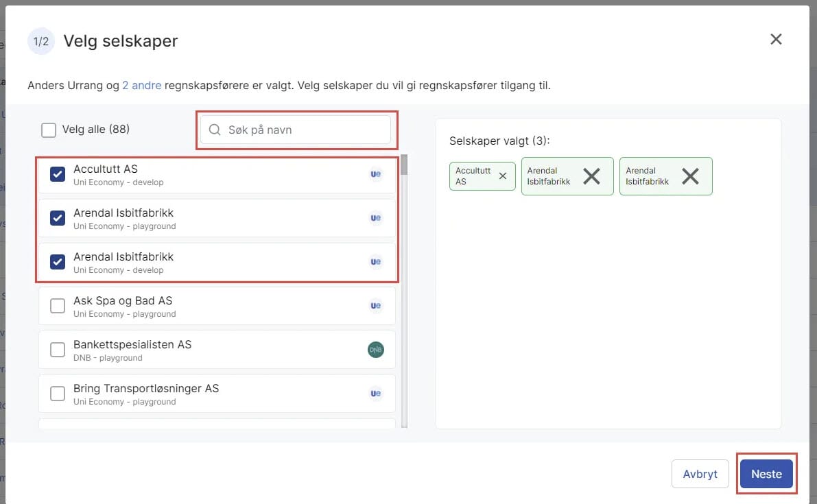
Task: Click the UE logo on Bring Transportløsninger AS
Action: pyautogui.click(x=375, y=394)
